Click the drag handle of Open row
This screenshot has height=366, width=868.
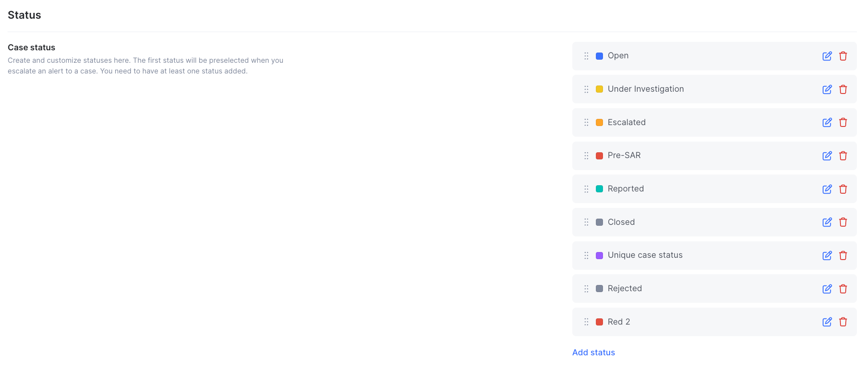click(587, 56)
